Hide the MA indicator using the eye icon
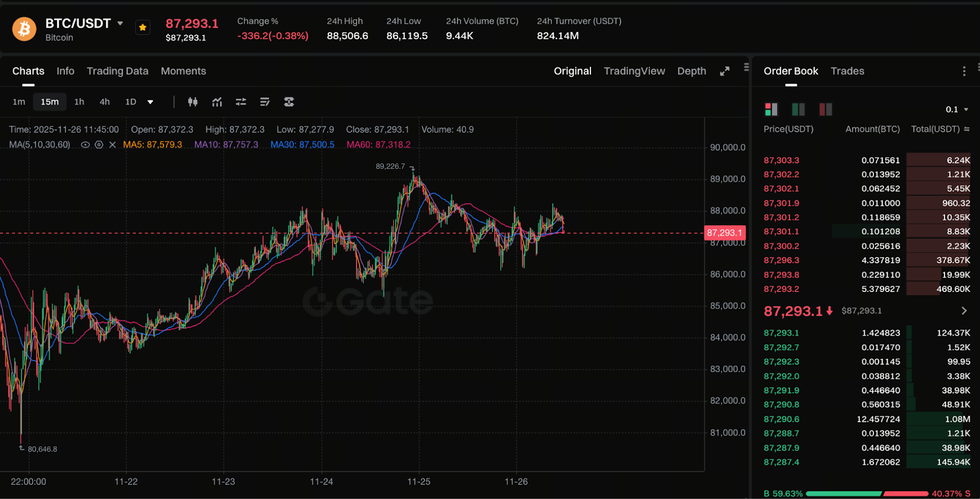 [85, 145]
